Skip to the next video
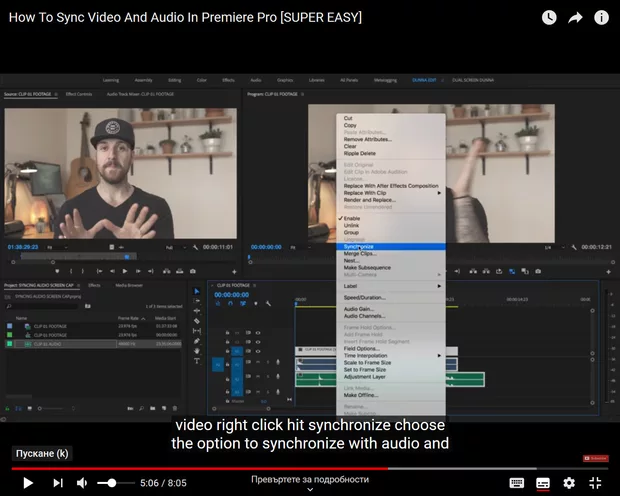620x496 pixels. (58, 482)
